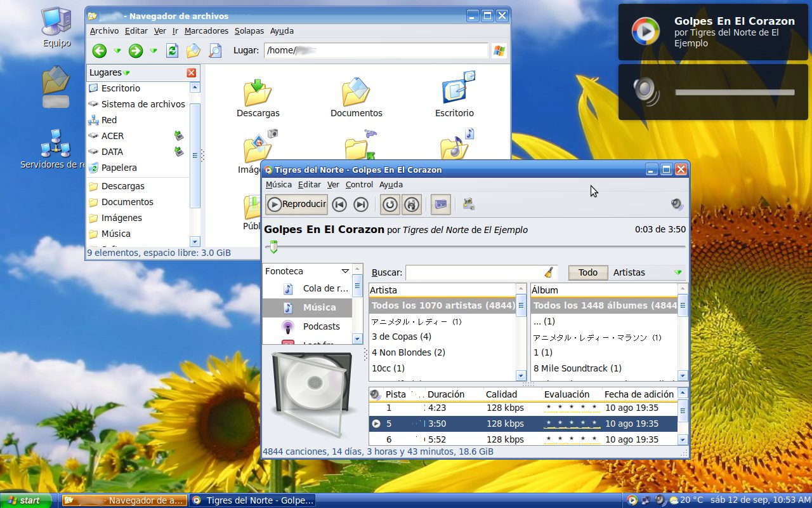
Task: Click the Buscar search input field
Action: (475, 272)
